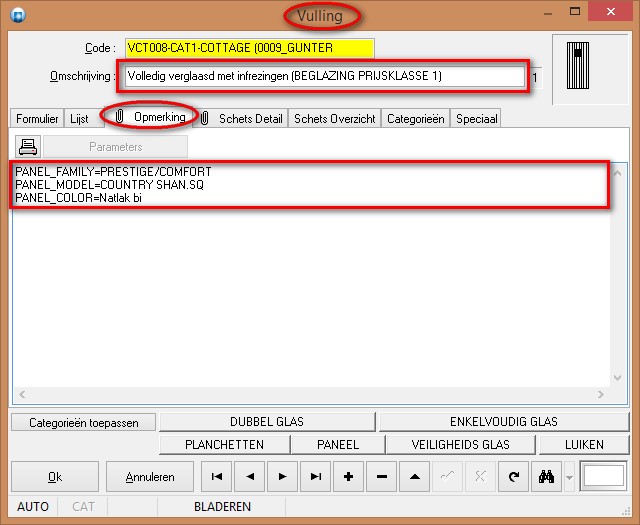Click the vertical scrollbar down arrow
Viewport: 640px width, 525px height.
[618, 378]
